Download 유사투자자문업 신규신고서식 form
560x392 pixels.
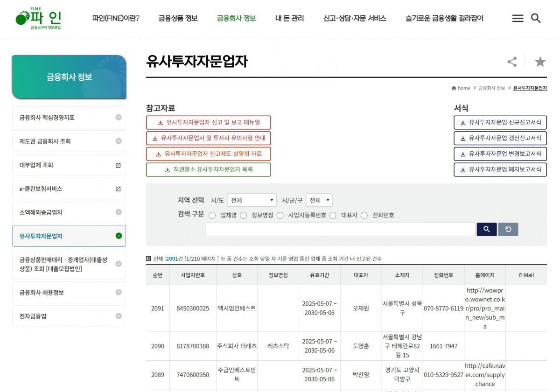500,122
